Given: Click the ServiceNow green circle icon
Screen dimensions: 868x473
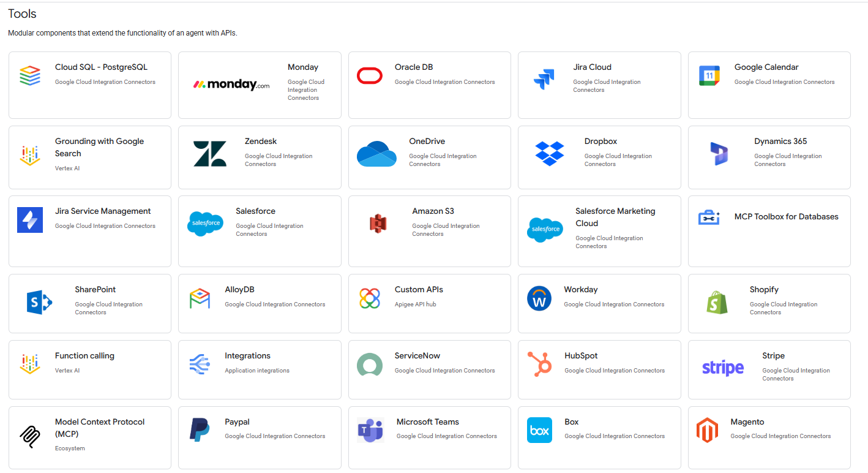Looking at the screenshot, I should 370,365.
